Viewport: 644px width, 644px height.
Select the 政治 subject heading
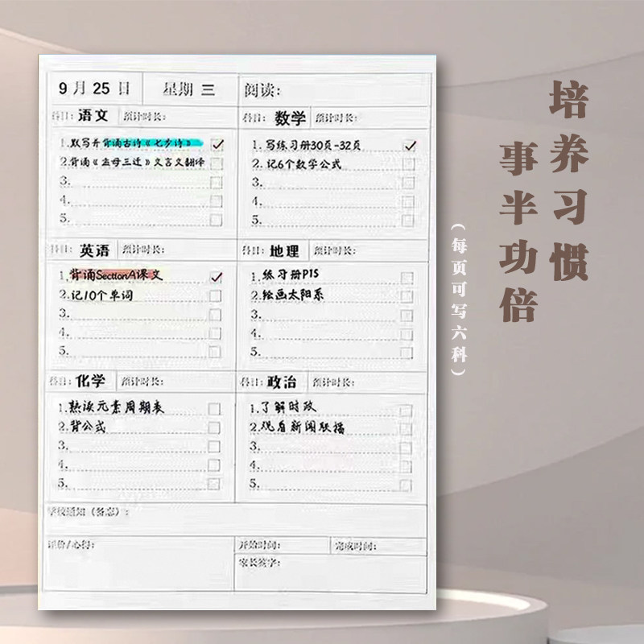(282, 382)
